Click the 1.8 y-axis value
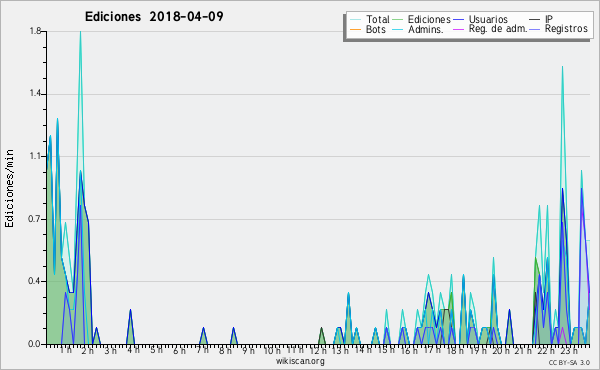This screenshot has width=600, height=370. (35, 31)
